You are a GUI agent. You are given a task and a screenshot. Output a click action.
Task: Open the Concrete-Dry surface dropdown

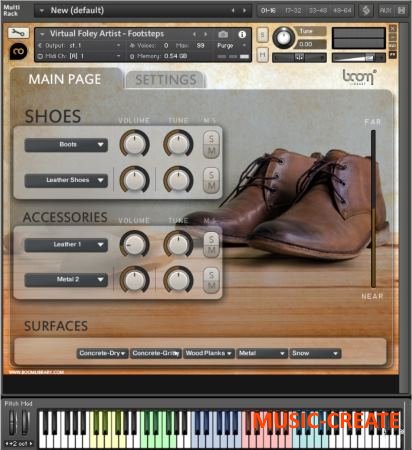click(102, 353)
